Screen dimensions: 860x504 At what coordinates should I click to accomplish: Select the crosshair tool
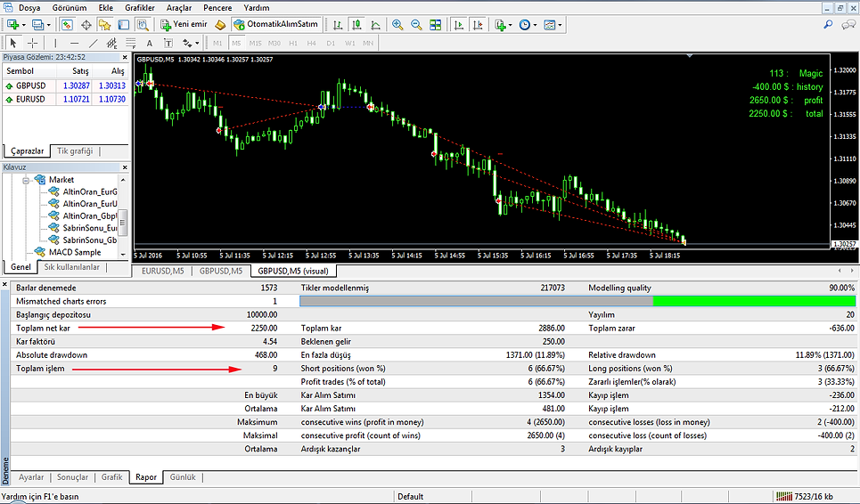[32, 43]
